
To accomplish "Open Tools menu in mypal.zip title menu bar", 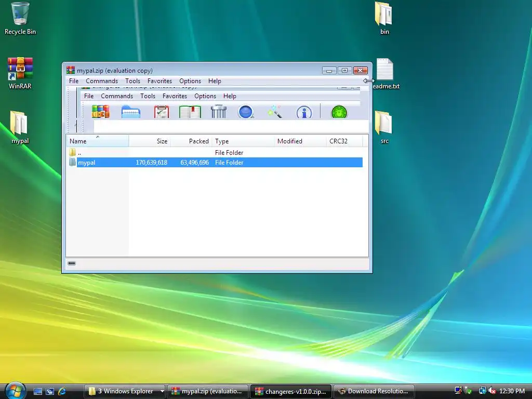I will point(132,81).
